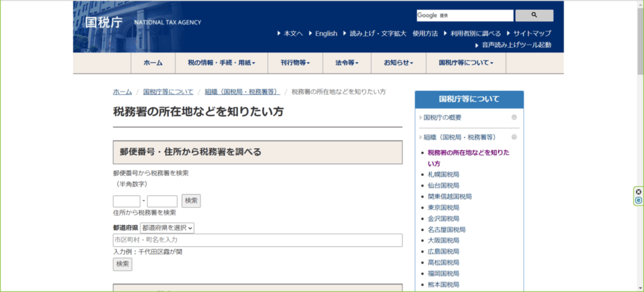The image size is (644, 292).
Task: Click the blue e icon on the right edge widget
Action: (x=638, y=200)
